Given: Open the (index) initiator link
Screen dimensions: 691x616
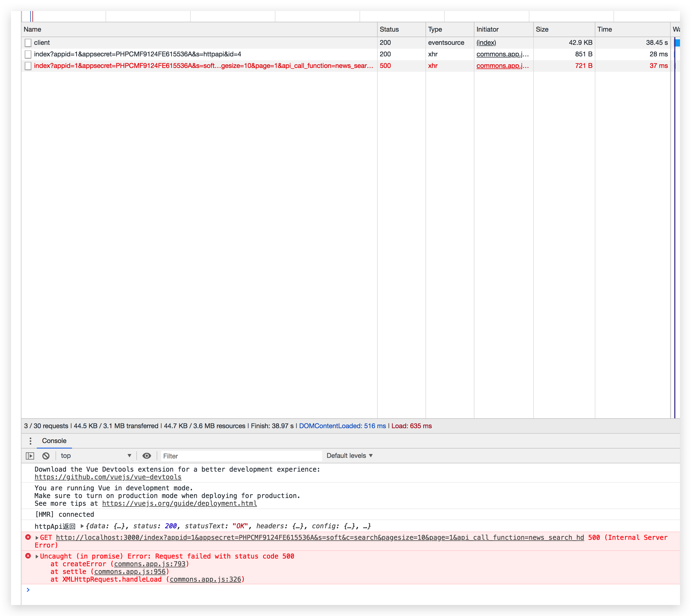Looking at the screenshot, I should click(486, 43).
